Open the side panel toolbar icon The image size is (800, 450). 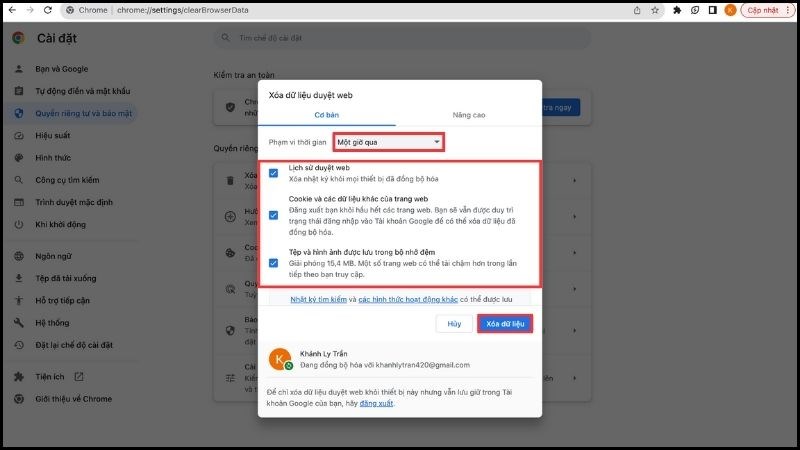(x=713, y=10)
